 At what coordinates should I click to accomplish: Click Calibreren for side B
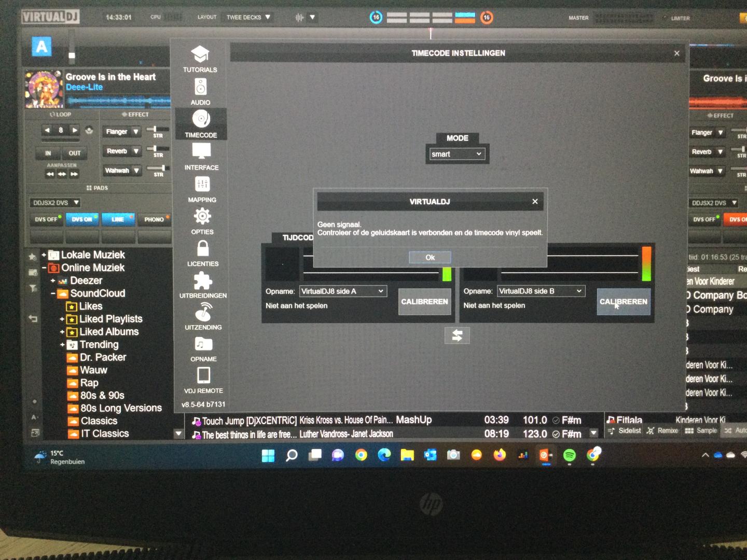(x=624, y=302)
